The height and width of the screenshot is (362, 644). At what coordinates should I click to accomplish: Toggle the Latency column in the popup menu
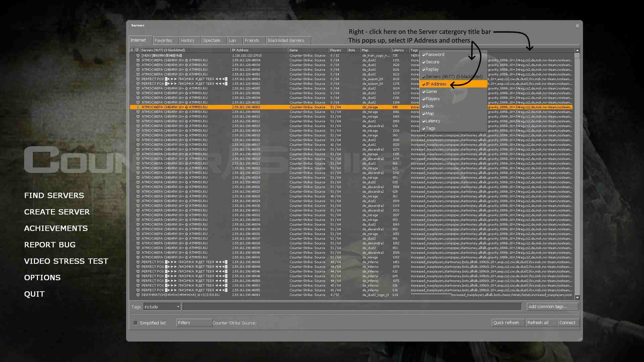coord(433,121)
